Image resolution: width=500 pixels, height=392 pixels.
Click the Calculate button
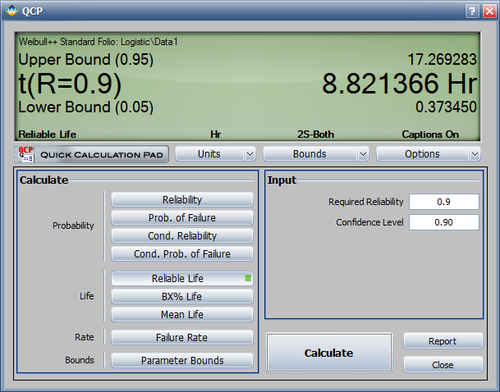(x=329, y=353)
